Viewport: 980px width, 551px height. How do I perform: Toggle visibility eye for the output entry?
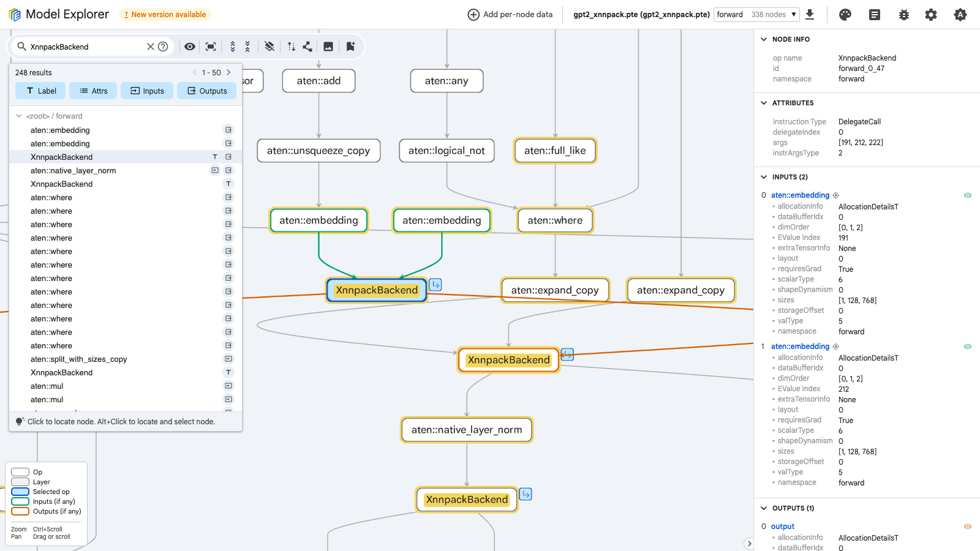coord(968,527)
